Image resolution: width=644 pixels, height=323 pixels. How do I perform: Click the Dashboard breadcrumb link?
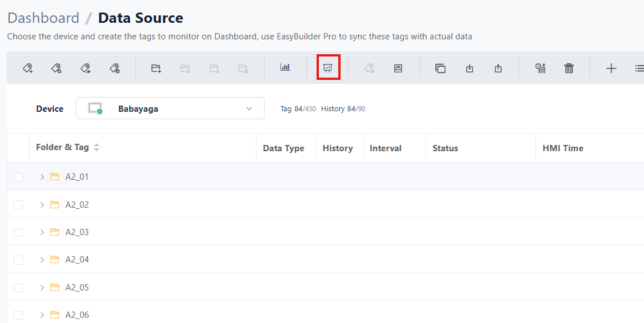(43, 18)
